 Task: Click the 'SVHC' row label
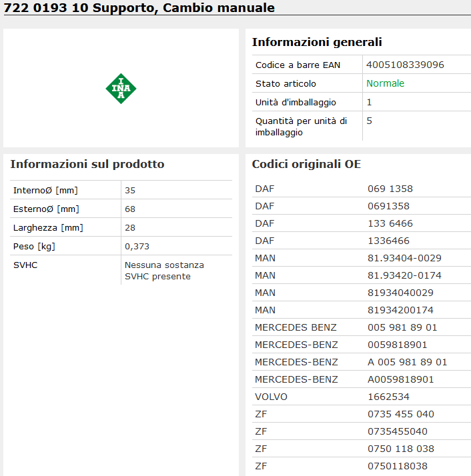(25, 265)
